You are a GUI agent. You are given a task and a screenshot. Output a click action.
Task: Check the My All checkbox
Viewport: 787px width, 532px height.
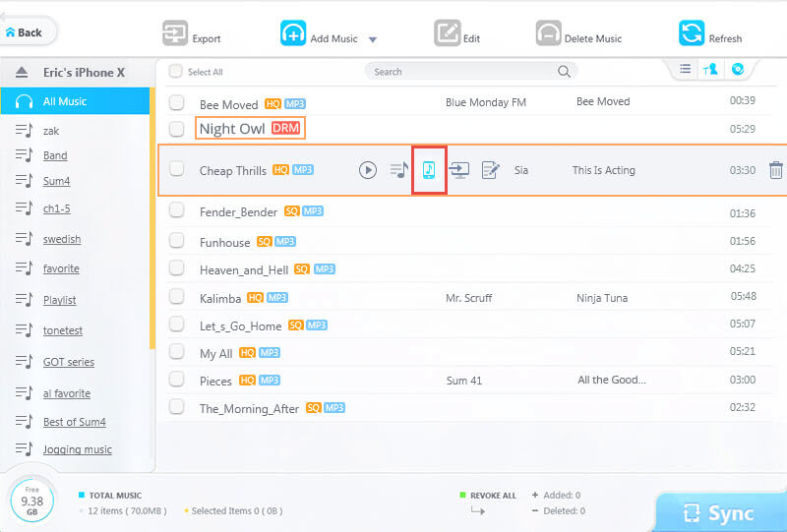[177, 351]
